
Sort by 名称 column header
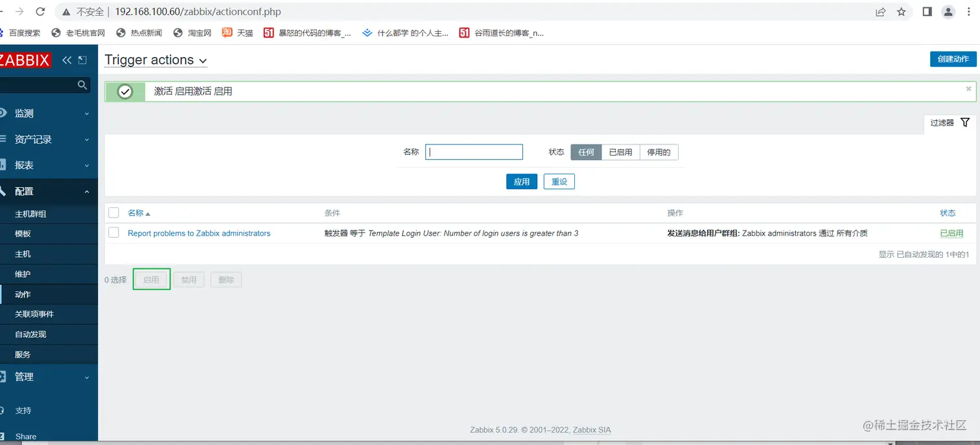click(139, 212)
